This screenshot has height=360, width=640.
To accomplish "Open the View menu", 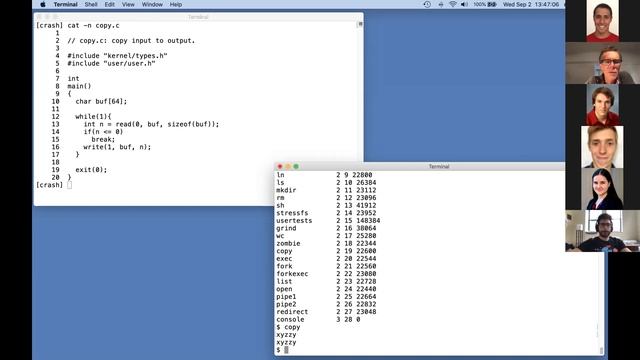I will click(x=128, y=4).
